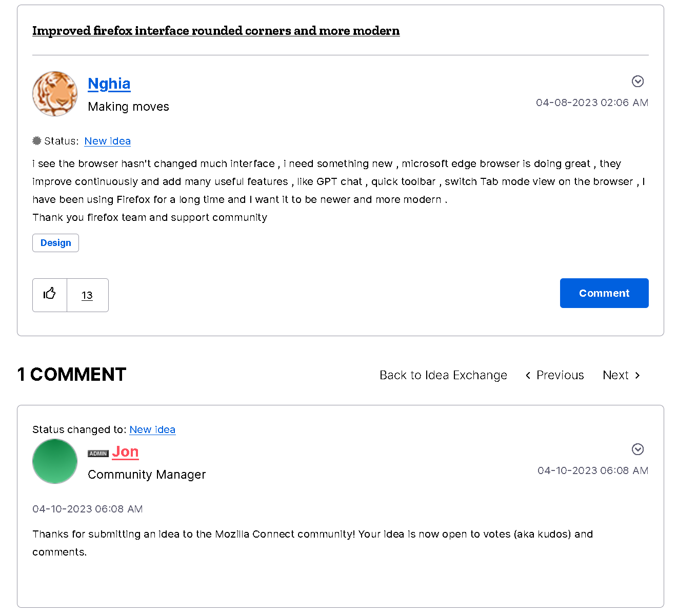Viewport: 677px width, 616px height.
Task: Visit Nghia's profile via username link
Action: click(109, 84)
